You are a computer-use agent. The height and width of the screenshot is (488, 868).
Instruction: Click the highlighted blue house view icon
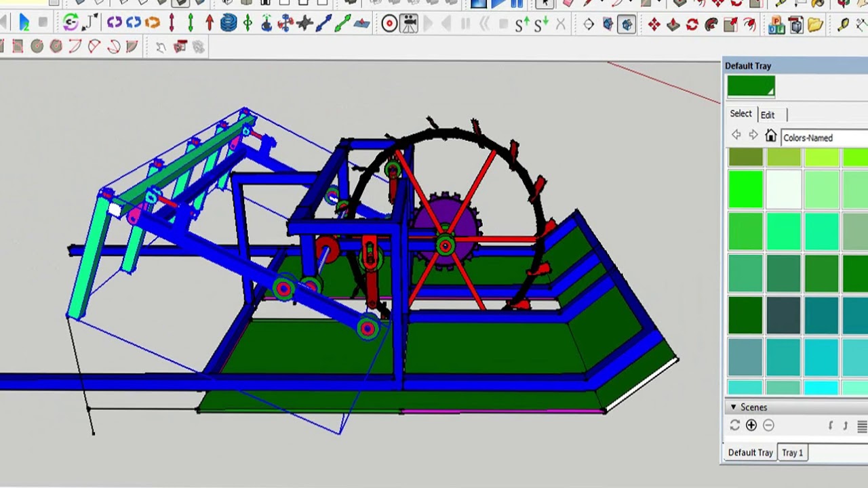point(627,25)
